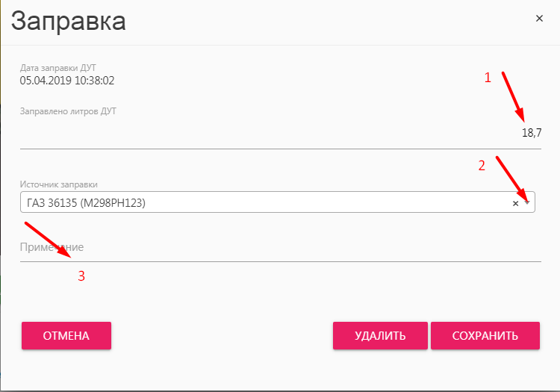
Task: Clear the selected ГАЗ 36135 source
Action: click(515, 204)
